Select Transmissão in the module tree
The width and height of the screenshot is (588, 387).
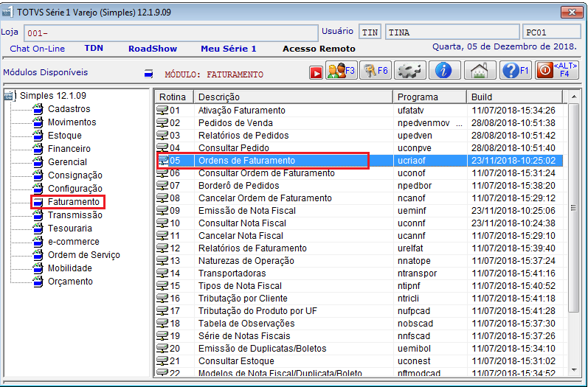click(x=75, y=215)
